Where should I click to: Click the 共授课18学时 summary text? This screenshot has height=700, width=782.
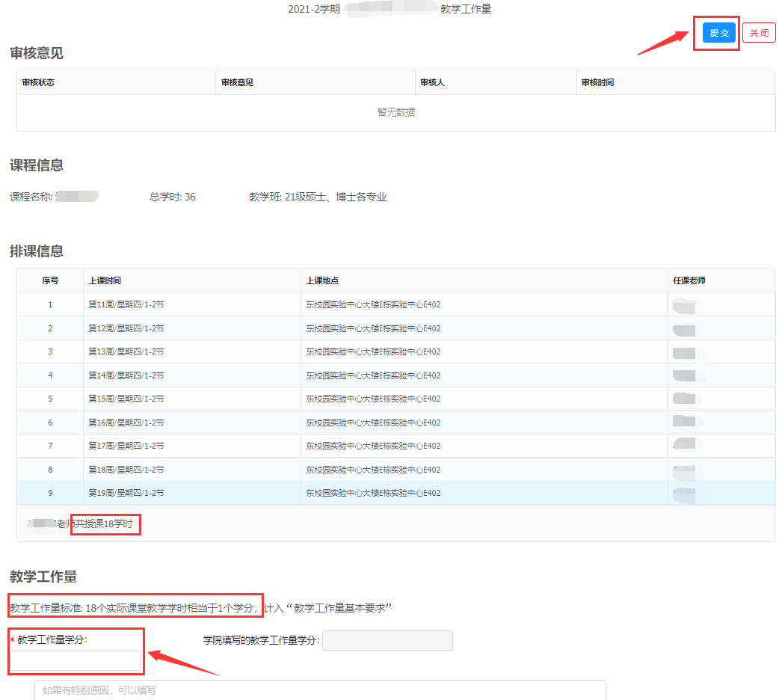(x=105, y=524)
